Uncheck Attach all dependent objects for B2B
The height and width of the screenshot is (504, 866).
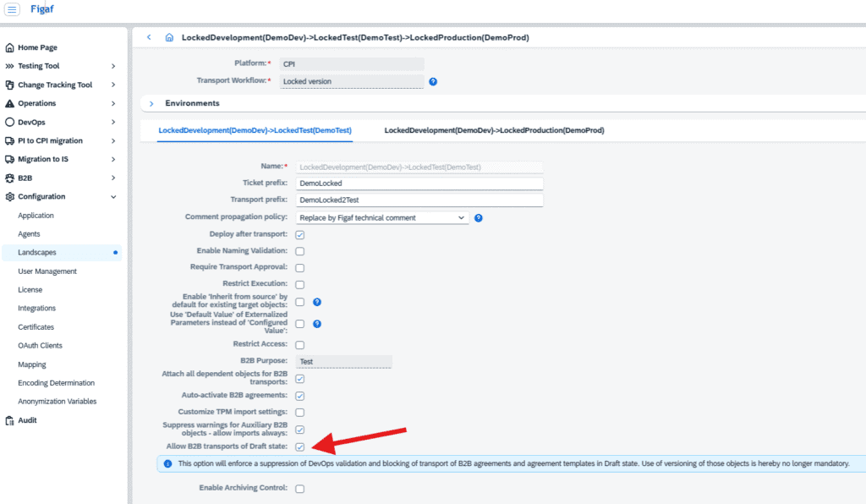pos(300,379)
